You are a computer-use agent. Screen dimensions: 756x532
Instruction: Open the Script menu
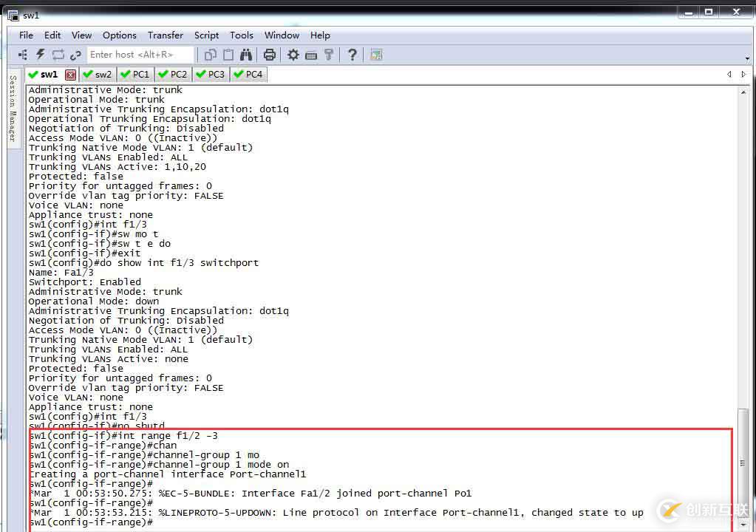pyautogui.click(x=206, y=35)
